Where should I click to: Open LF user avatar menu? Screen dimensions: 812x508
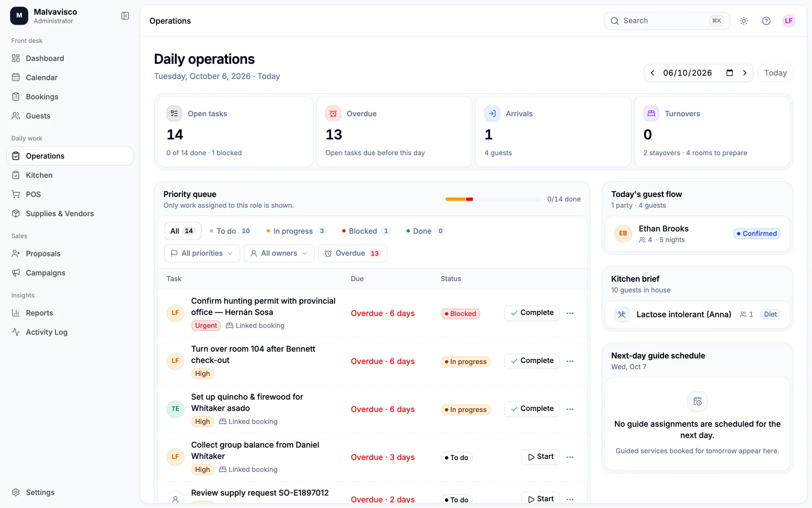point(789,21)
